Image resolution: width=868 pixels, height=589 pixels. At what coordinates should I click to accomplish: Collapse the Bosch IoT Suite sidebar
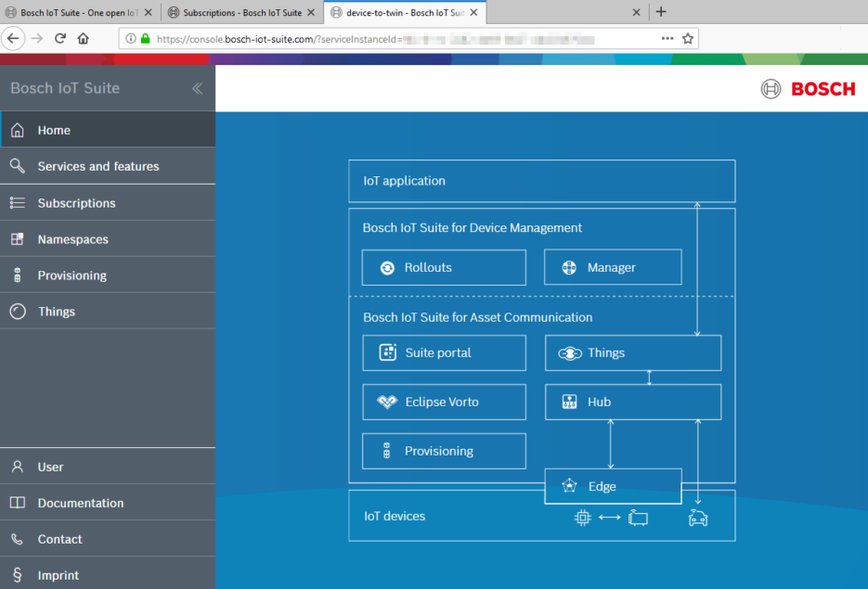pos(197,88)
